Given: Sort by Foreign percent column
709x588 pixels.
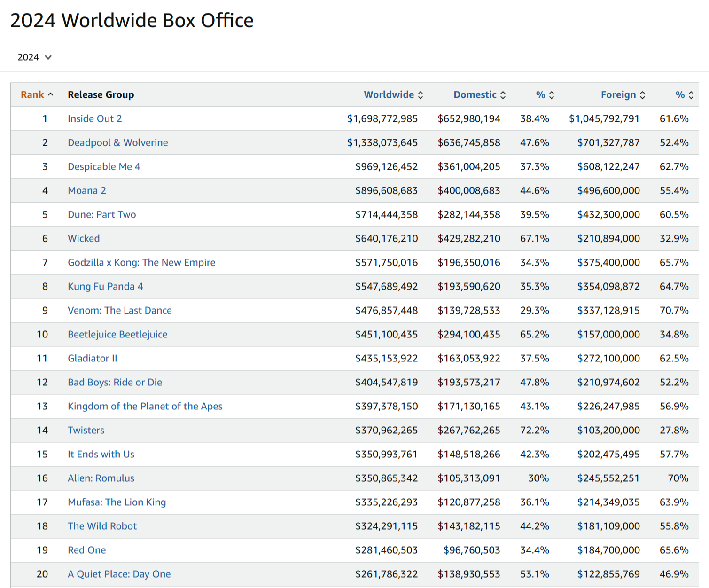Looking at the screenshot, I should 685,94.
